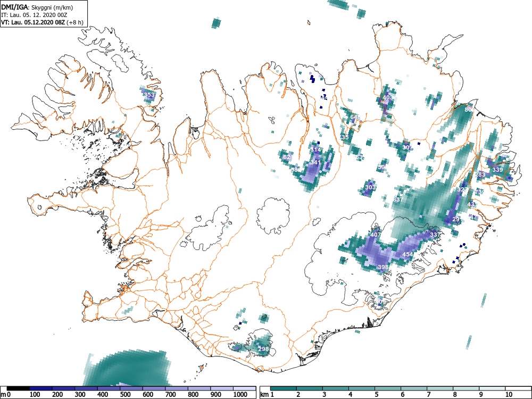Click the Langjökull glacier outline

pyautogui.click(x=210, y=227)
